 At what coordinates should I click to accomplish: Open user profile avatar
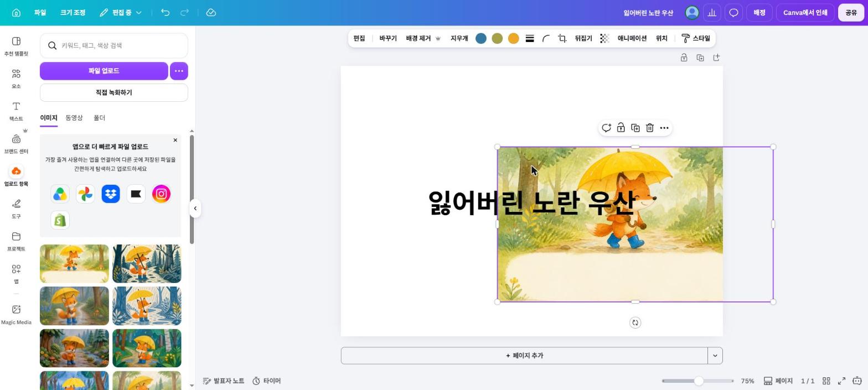691,12
